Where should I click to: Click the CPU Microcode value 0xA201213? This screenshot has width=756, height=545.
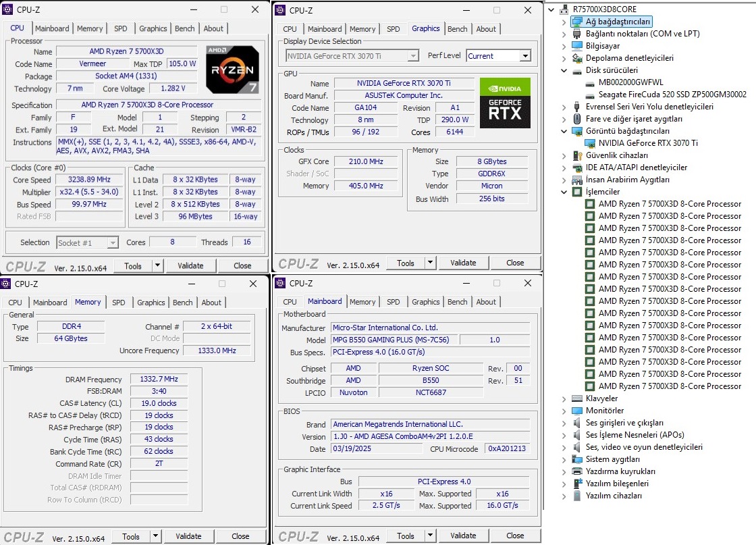[507, 448]
